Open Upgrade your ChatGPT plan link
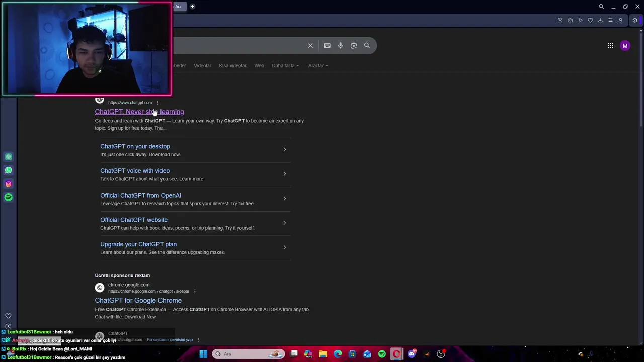The height and width of the screenshot is (362, 644). tap(138, 244)
